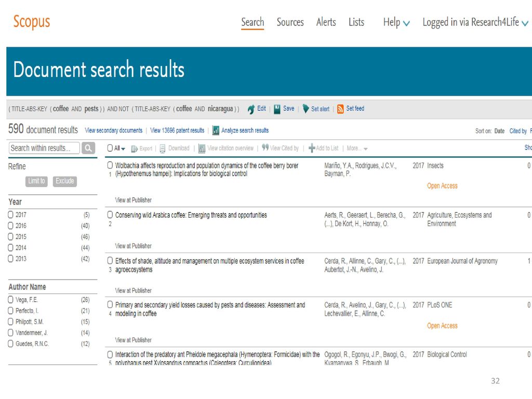
Task: View at Publisher for Primary and secondary yield
Action: click(x=134, y=340)
